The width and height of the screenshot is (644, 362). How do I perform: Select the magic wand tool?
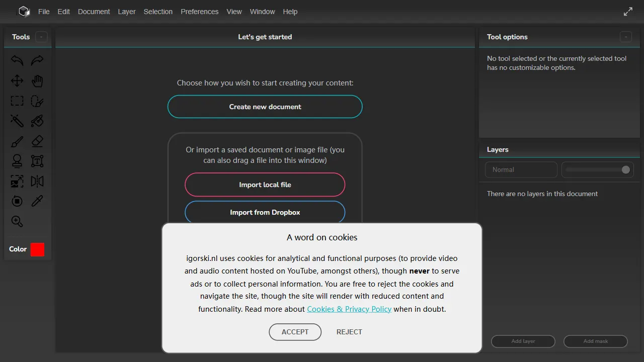[17, 121]
